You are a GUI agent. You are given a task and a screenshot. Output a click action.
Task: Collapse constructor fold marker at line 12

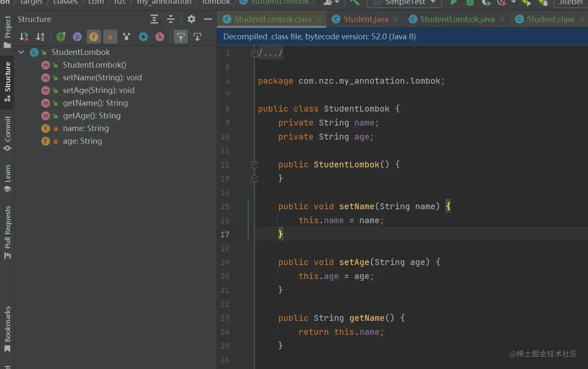[x=254, y=164]
